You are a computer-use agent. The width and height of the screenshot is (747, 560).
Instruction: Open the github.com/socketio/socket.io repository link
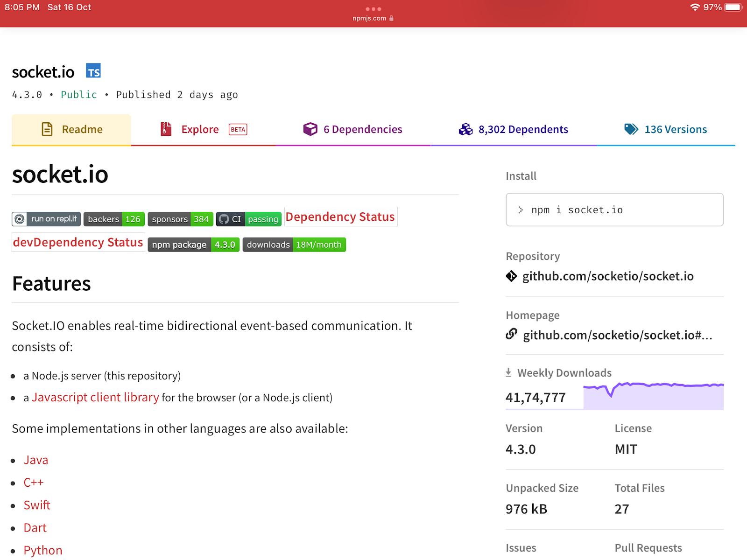608,276
